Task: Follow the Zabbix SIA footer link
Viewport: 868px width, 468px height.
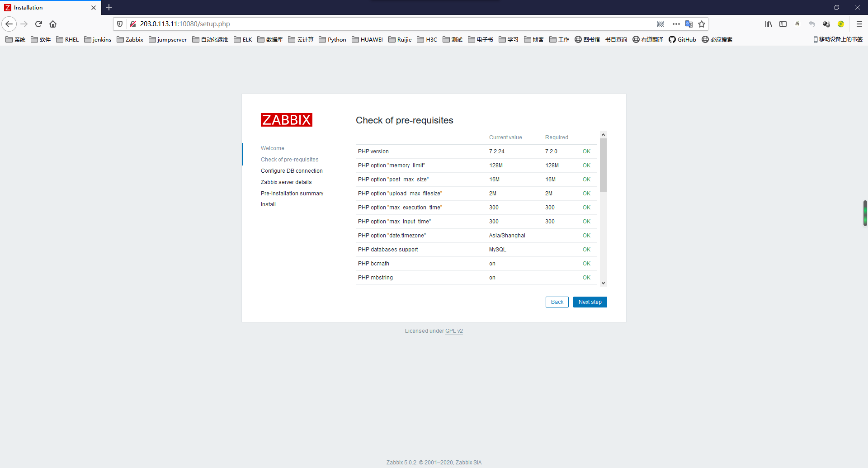Action: pos(468,463)
